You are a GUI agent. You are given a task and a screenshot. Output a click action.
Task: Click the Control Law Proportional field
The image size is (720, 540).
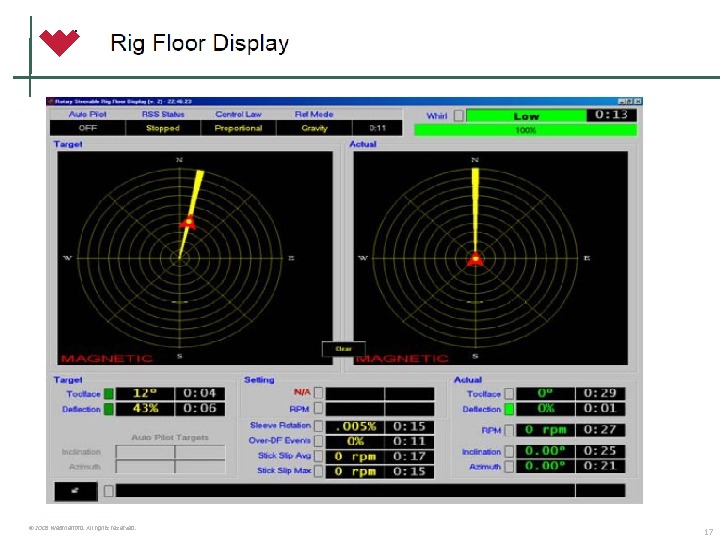[x=238, y=128]
